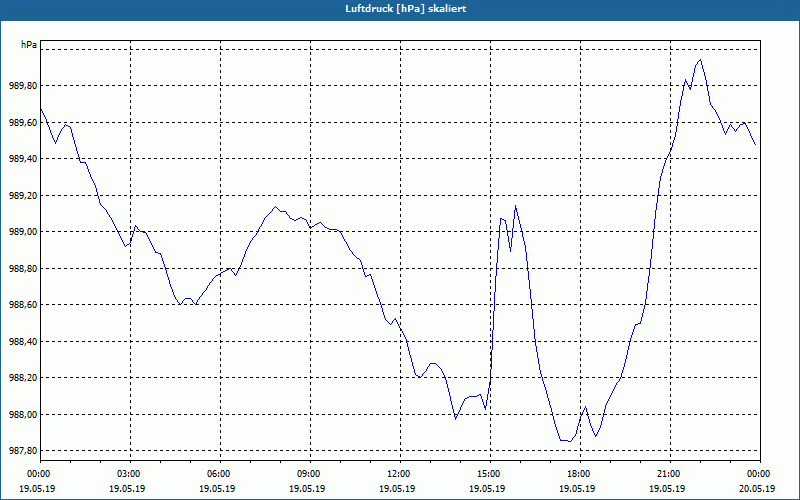The height and width of the screenshot is (500, 800).
Task: Click the "21:00" time axis label
Action: pyautogui.click(x=667, y=474)
